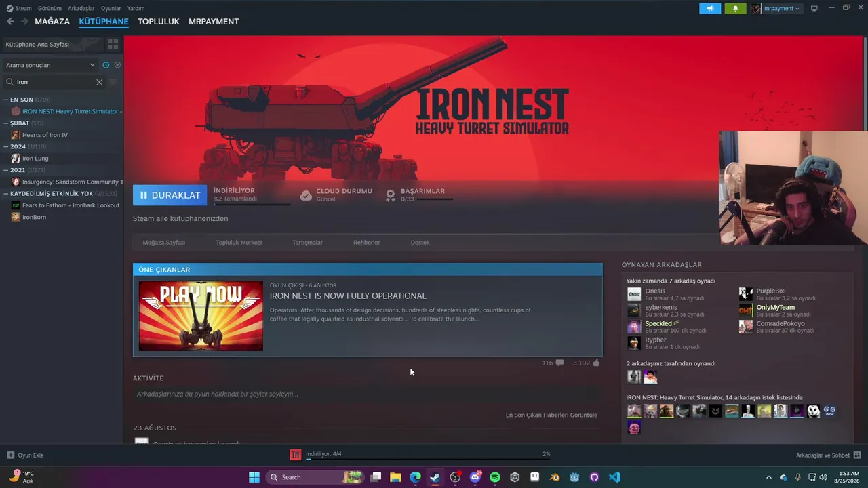Open Blender from the taskbar

[x=555, y=477]
